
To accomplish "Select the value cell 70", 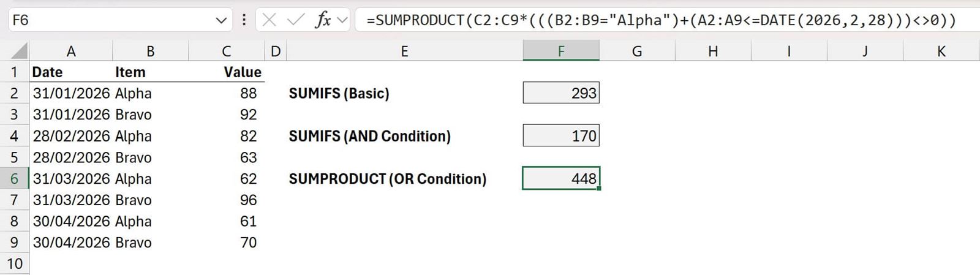I will pyautogui.click(x=227, y=243).
